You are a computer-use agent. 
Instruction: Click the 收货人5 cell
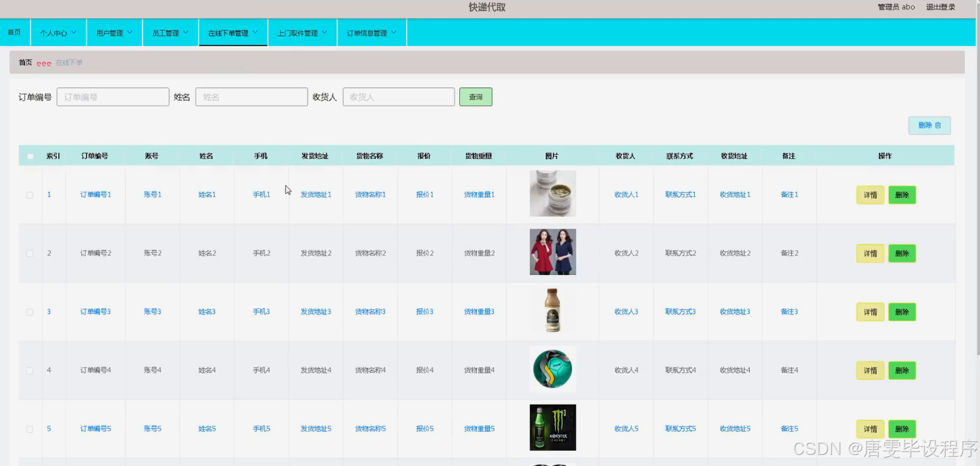pos(627,429)
